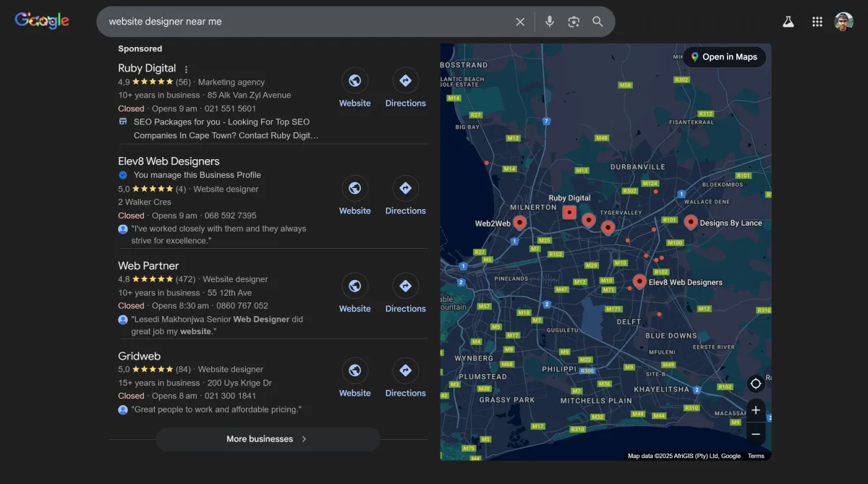Click Elev8 review 'I've worked closely with them'
Viewport: 868px width, 484px height.
(x=218, y=234)
